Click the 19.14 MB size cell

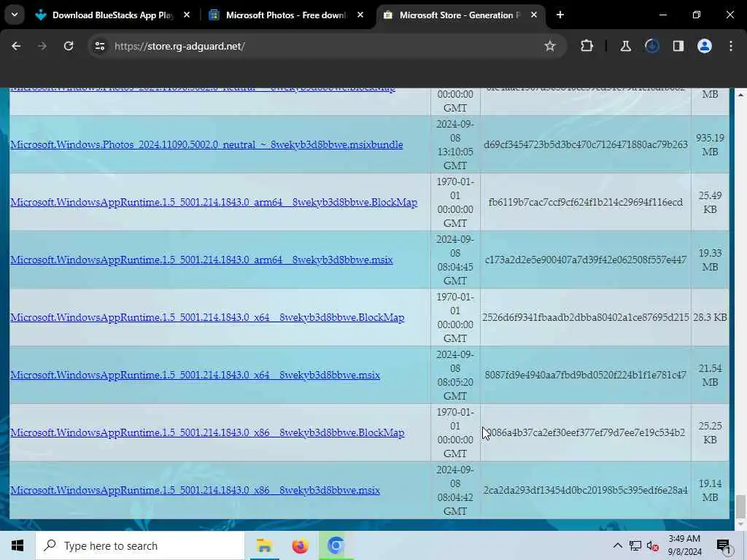click(710, 491)
